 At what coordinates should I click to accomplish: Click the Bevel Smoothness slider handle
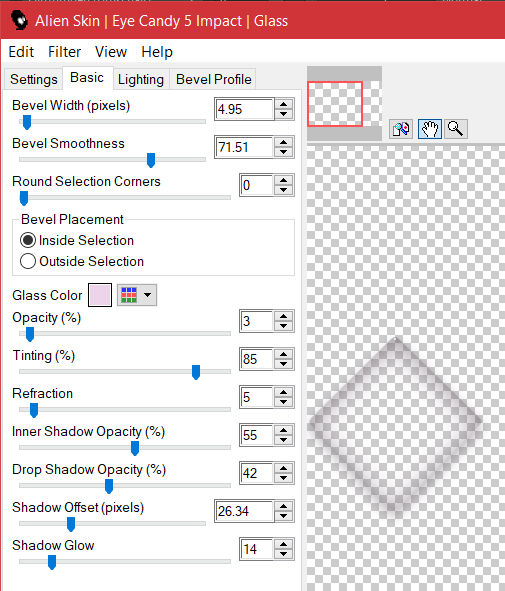pyautogui.click(x=151, y=160)
